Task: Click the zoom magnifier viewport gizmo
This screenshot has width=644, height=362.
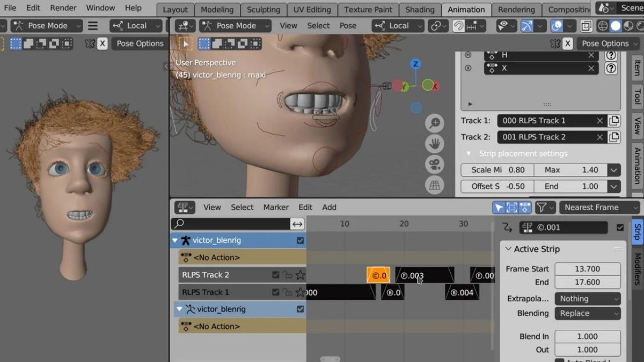Action: [434, 123]
